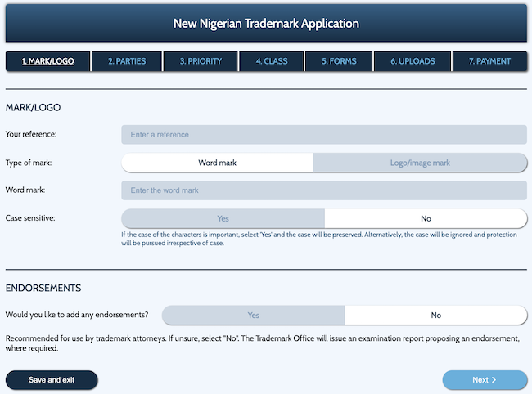Proceed with the Next button

coord(485,380)
